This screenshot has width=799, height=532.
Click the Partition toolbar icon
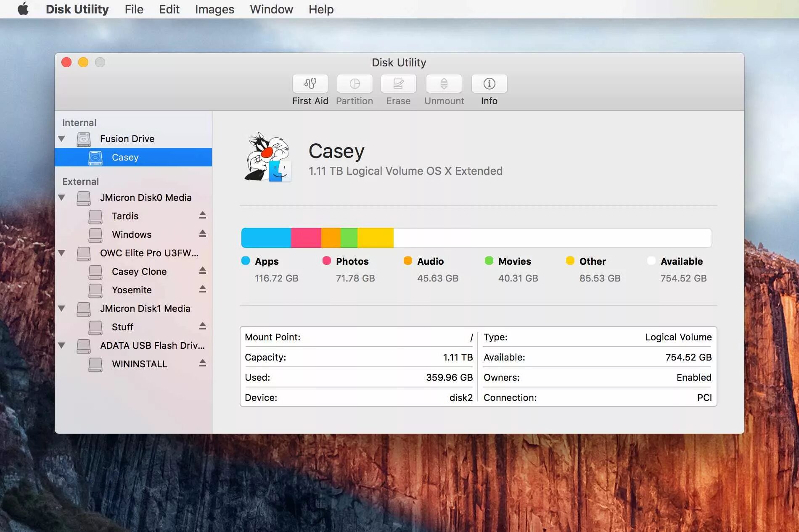click(x=355, y=84)
